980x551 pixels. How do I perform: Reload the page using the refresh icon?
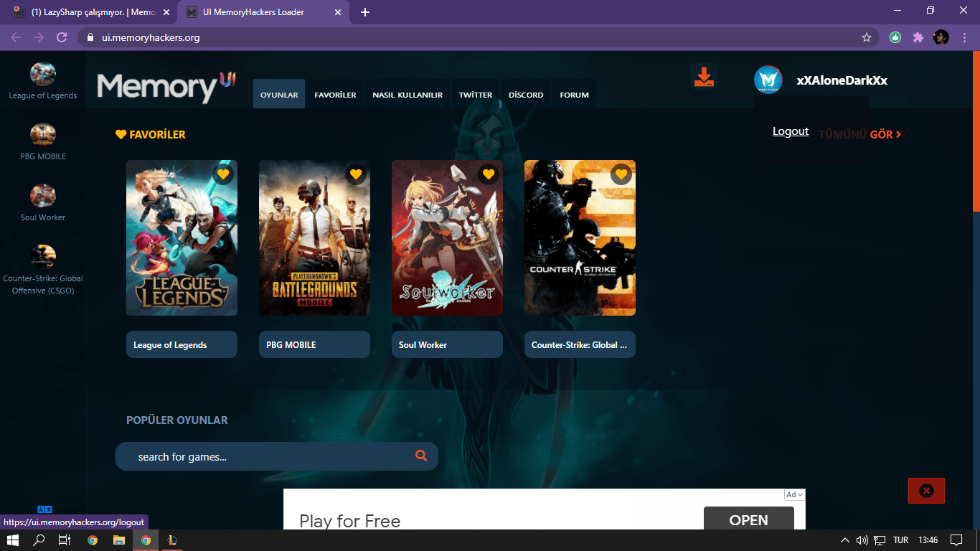pyautogui.click(x=62, y=37)
